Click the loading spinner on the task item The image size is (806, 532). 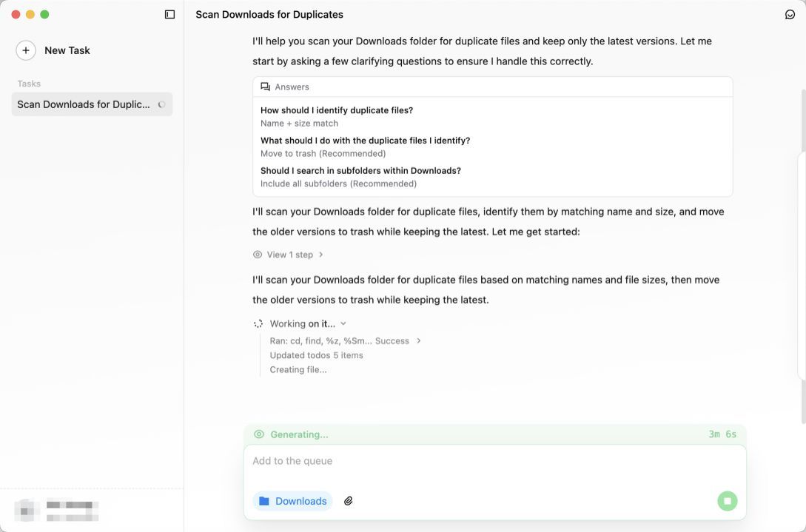pos(162,104)
